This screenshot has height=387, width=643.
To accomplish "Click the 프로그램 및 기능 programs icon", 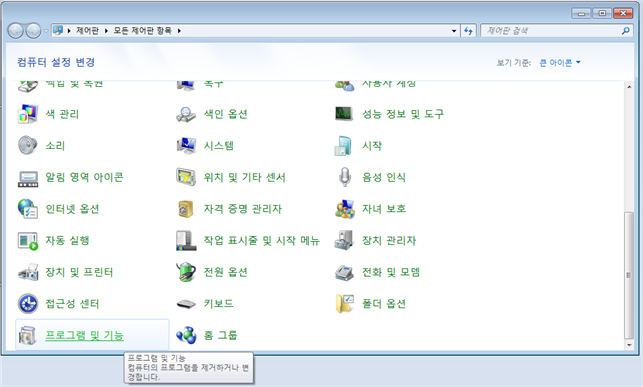I will [28, 335].
